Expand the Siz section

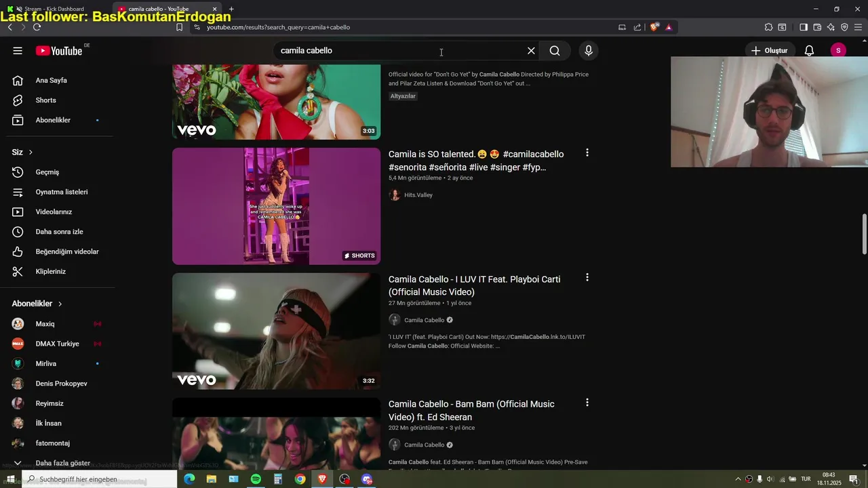[x=22, y=152]
